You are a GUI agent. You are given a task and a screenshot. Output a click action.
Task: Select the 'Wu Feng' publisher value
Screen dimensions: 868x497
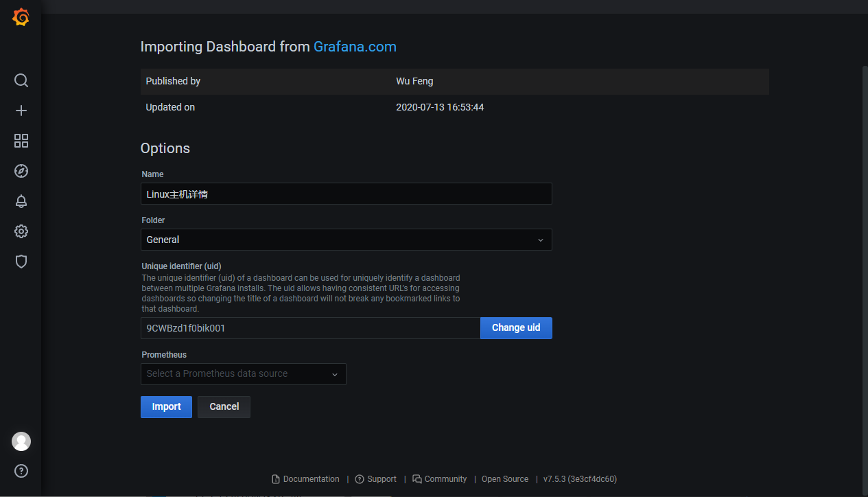pos(414,81)
